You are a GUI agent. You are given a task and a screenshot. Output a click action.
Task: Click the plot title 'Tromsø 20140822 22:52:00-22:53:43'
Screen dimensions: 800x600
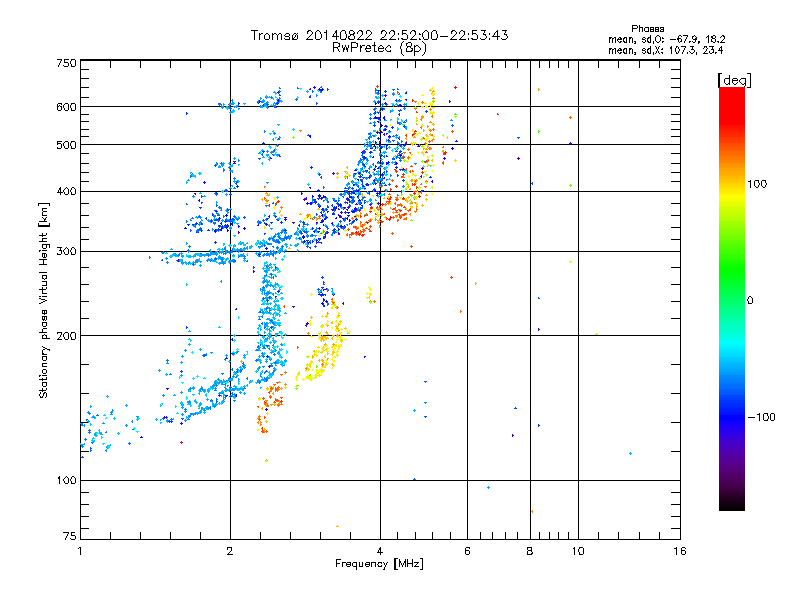coord(380,35)
